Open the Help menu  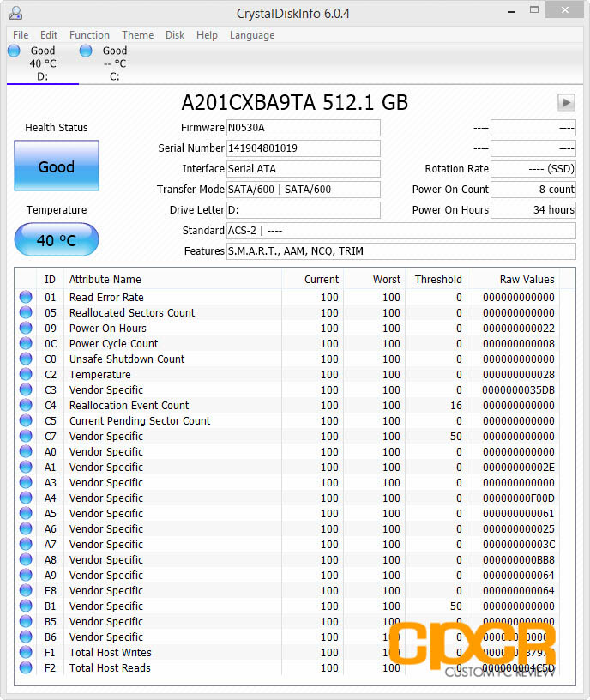click(207, 35)
